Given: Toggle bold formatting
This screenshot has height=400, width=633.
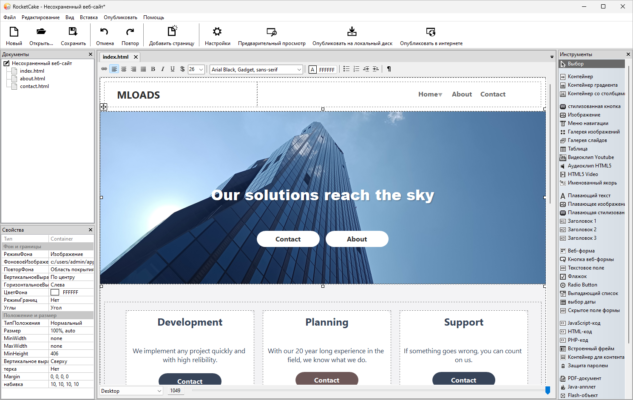Looking at the screenshot, I should pos(153,69).
